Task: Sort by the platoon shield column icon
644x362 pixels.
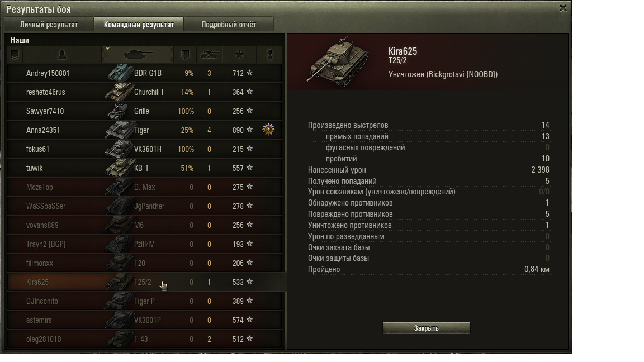Action: [15, 55]
